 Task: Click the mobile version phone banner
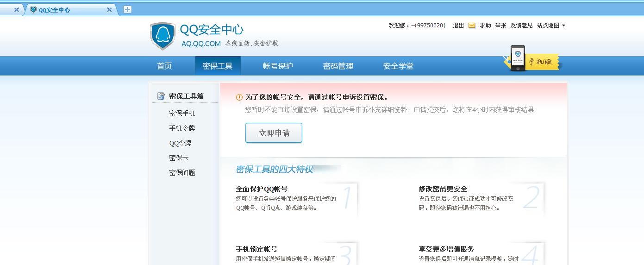coord(531,59)
